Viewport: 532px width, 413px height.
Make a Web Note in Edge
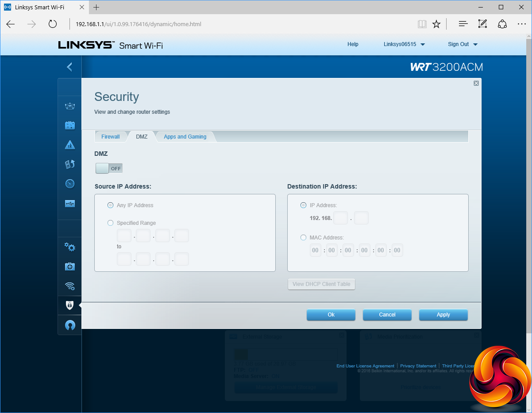click(x=483, y=24)
